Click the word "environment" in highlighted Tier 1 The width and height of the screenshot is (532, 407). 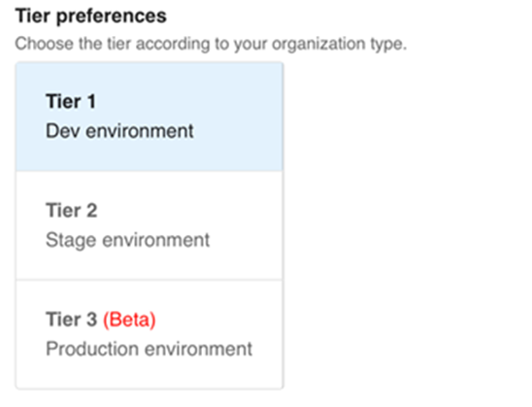tap(140, 131)
